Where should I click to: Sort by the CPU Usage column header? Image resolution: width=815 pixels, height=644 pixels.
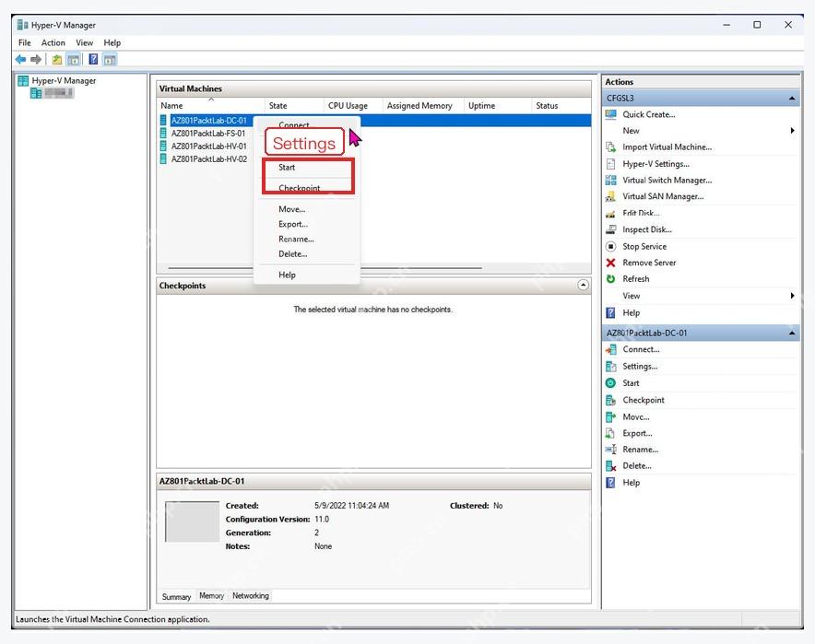(x=353, y=106)
